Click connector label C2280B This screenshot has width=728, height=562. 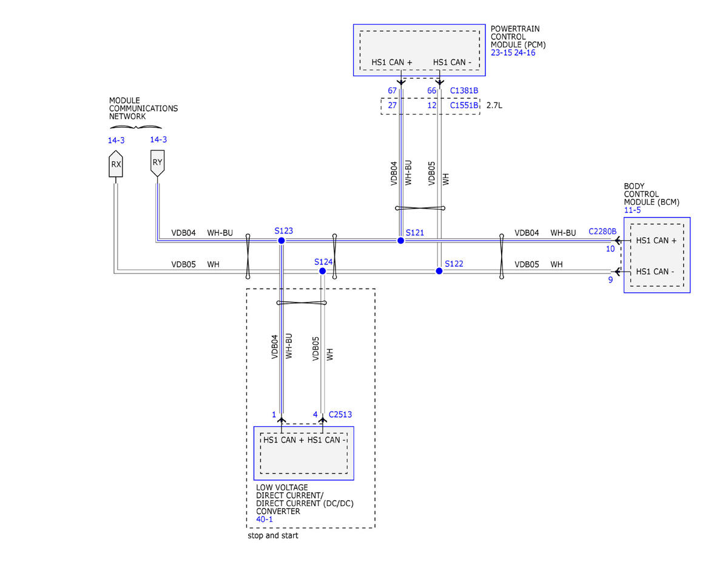602,232
